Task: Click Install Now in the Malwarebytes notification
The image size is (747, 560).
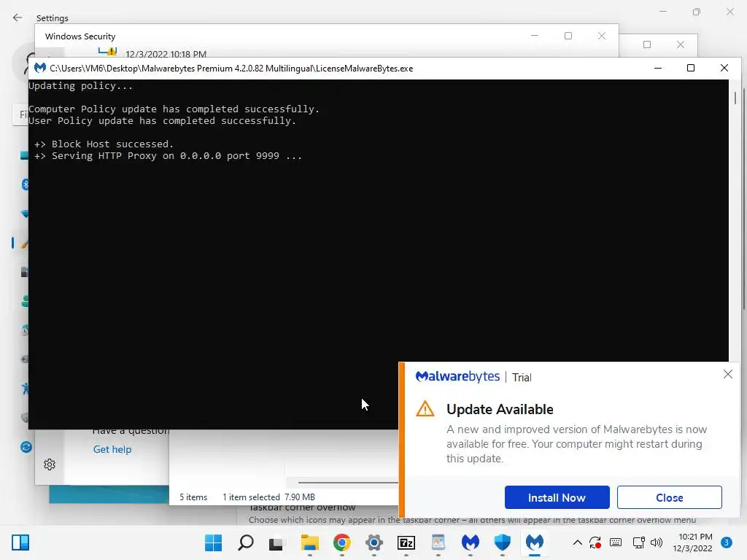Action: tap(557, 497)
